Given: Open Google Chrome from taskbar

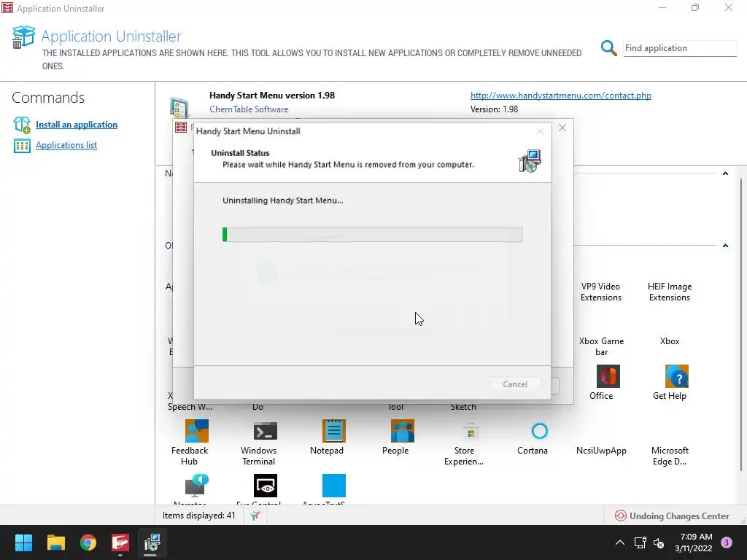Looking at the screenshot, I should [88, 542].
